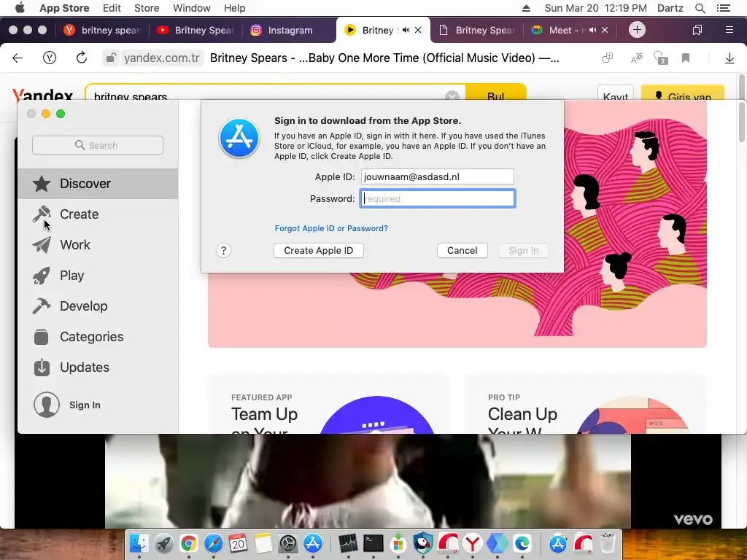Close the Meet tab
Screen dimensions: 747x560
[x=605, y=30]
